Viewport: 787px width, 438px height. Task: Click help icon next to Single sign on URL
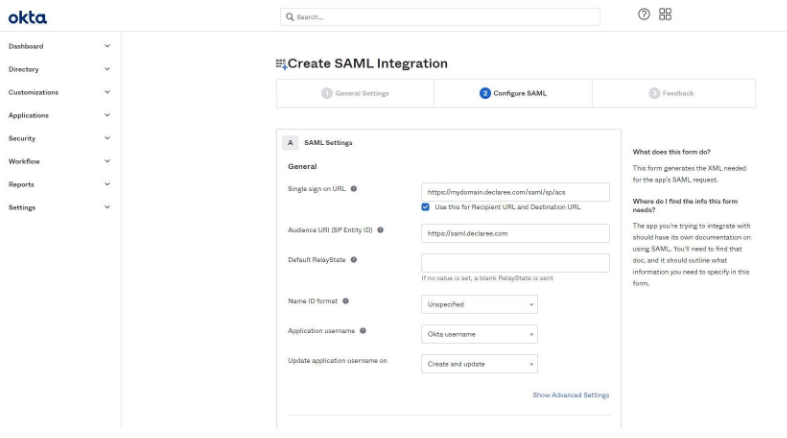353,188
